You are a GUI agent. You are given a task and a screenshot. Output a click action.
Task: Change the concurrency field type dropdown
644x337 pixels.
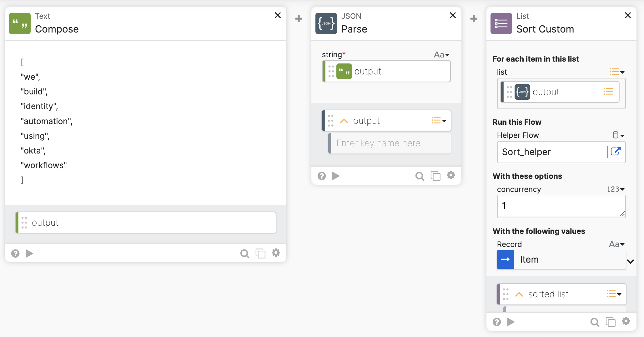pos(616,189)
